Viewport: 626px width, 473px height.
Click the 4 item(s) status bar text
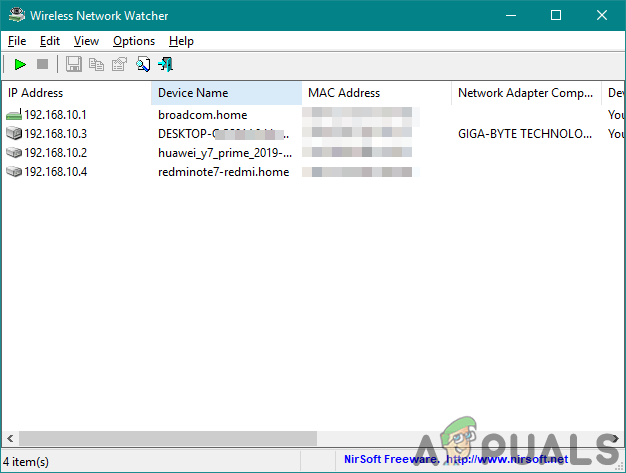(x=26, y=462)
